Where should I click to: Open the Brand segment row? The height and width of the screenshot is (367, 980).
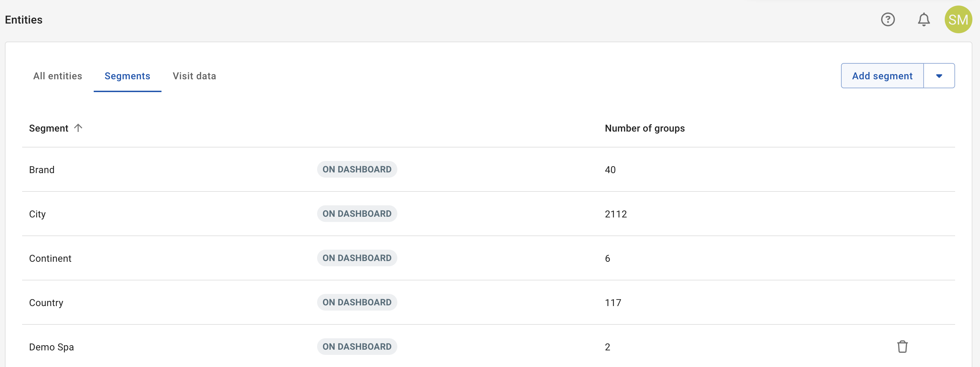488,169
